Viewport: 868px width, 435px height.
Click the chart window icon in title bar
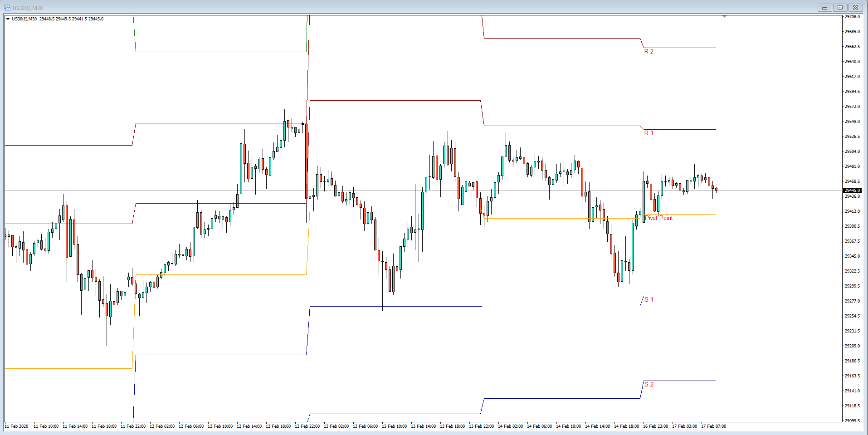(7, 8)
